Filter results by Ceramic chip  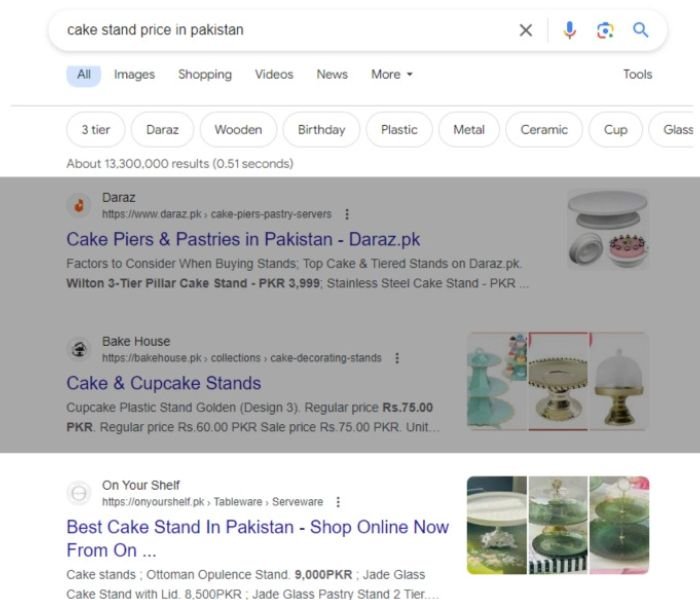[x=544, y=130]
